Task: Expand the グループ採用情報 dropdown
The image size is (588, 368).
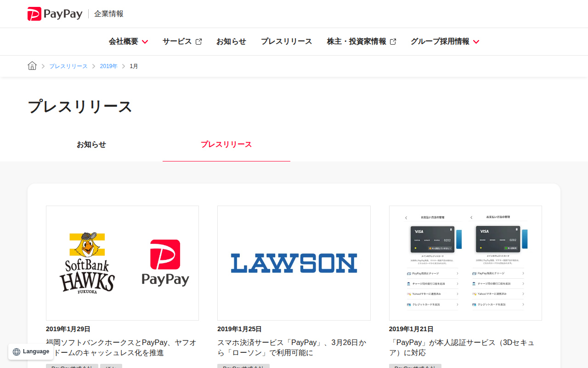Action: tap(445, 41)
